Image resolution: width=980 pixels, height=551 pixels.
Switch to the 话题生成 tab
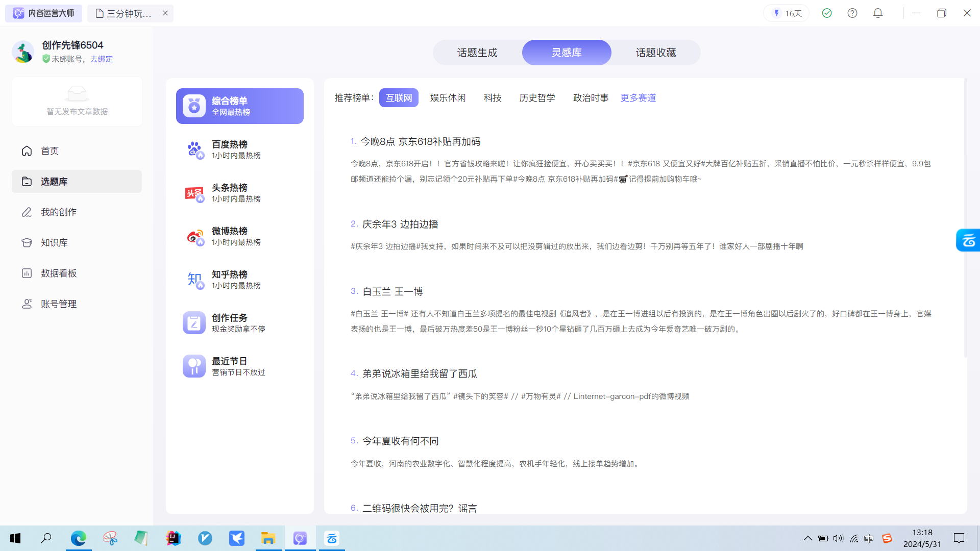pyautogui.click(x=477, y=53)
